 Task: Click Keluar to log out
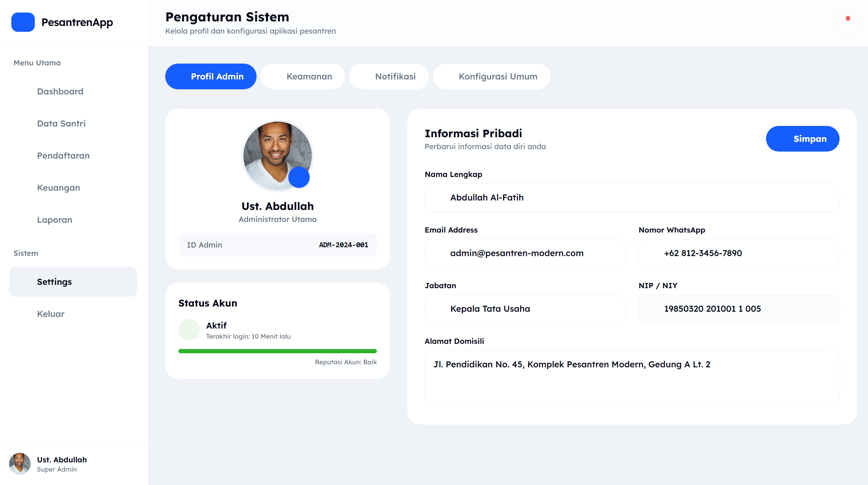tap(50, 314)
